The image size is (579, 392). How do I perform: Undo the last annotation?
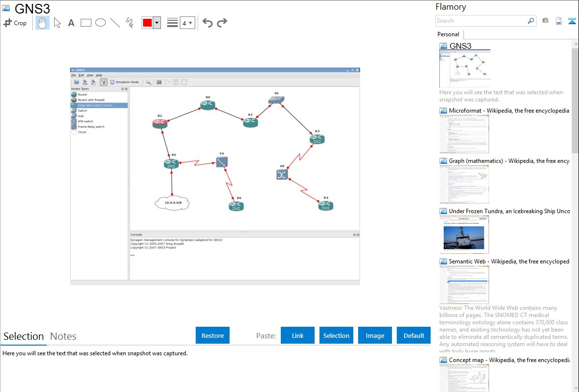(x=207, y=23)
